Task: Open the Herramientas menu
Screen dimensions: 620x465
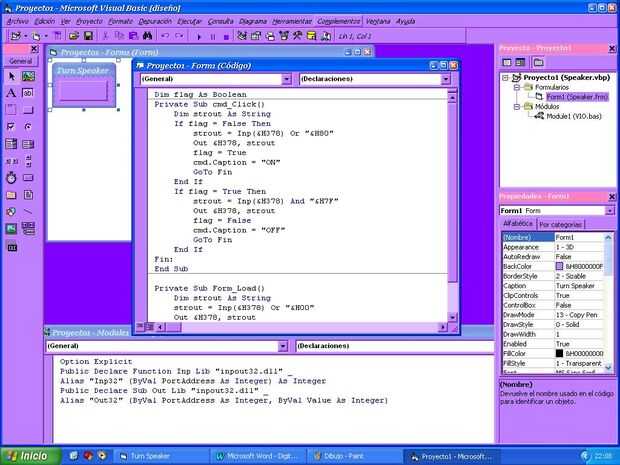Action: (x=292, y=21)
